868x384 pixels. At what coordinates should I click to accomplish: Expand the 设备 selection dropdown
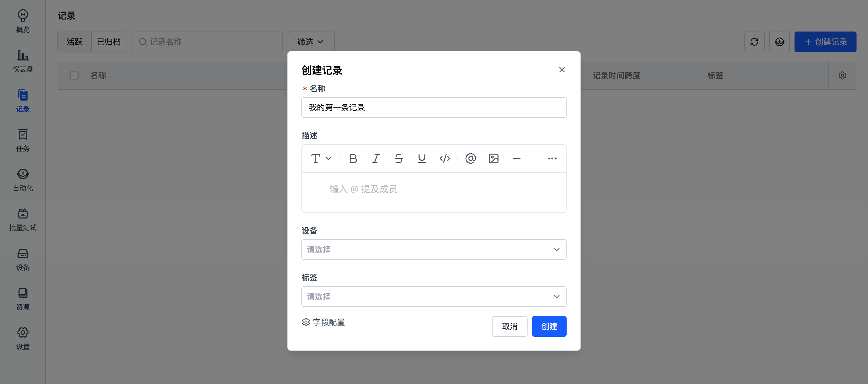pyautogui.click(x=434, y=249)
